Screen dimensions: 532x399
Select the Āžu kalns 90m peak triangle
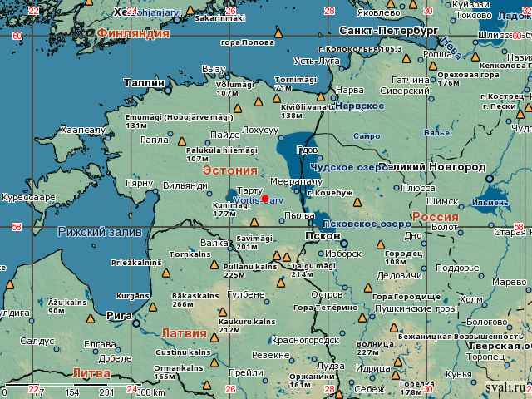pyautogui.click(x=86, y=318)
